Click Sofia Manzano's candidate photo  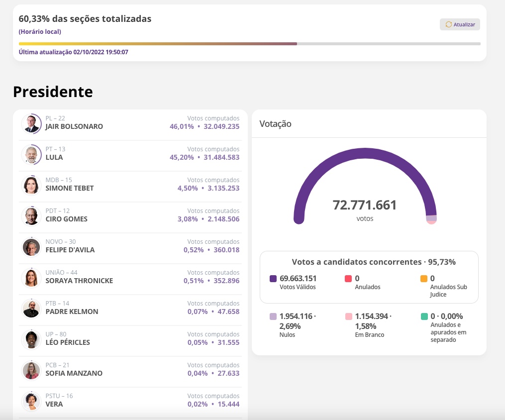click(31, 370)
